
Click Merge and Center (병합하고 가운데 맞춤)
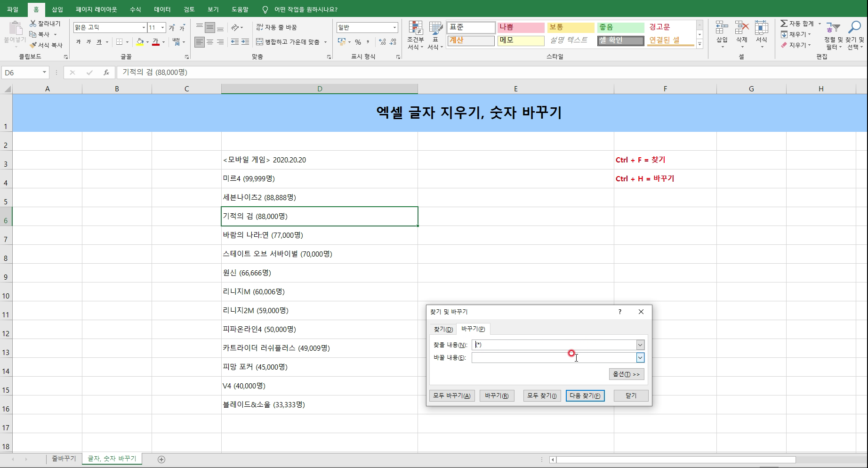(288, 42)
